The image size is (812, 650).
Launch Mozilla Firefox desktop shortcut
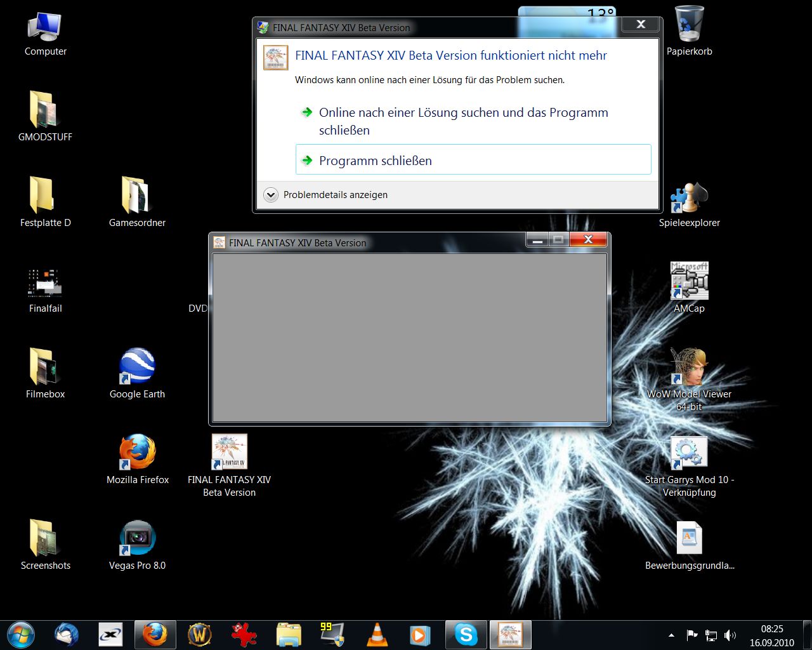point(137,459)
